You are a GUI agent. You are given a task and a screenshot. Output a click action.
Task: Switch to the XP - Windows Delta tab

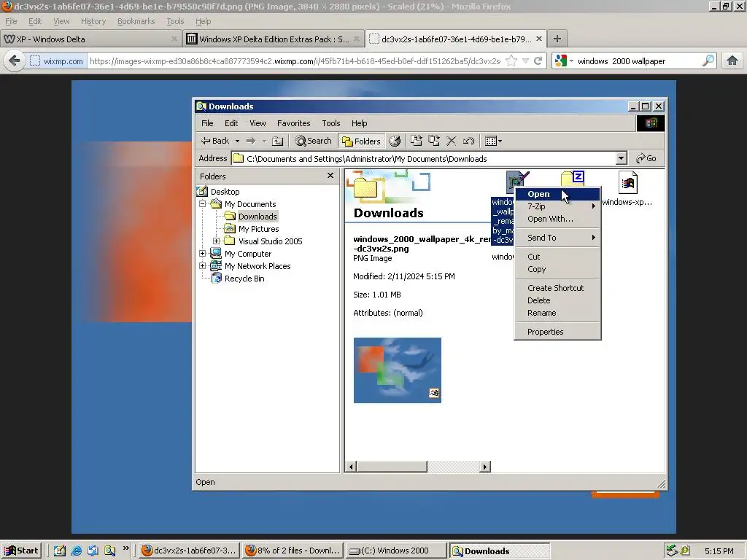click(90, 39)
